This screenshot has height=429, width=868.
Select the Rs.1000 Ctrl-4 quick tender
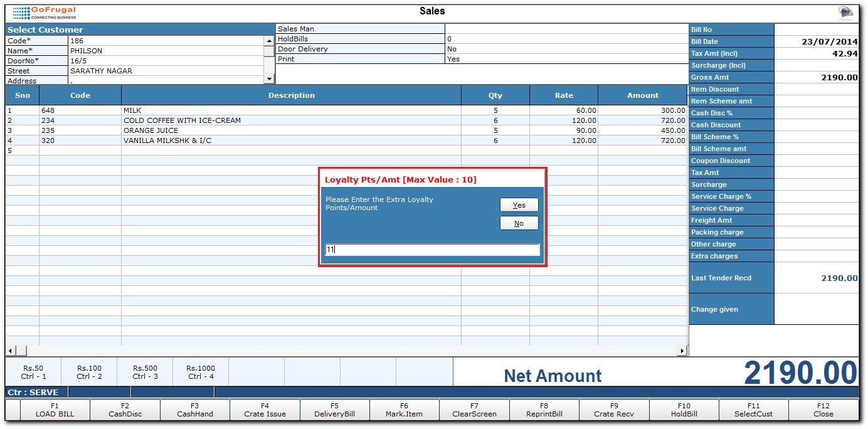coord(201,373)
